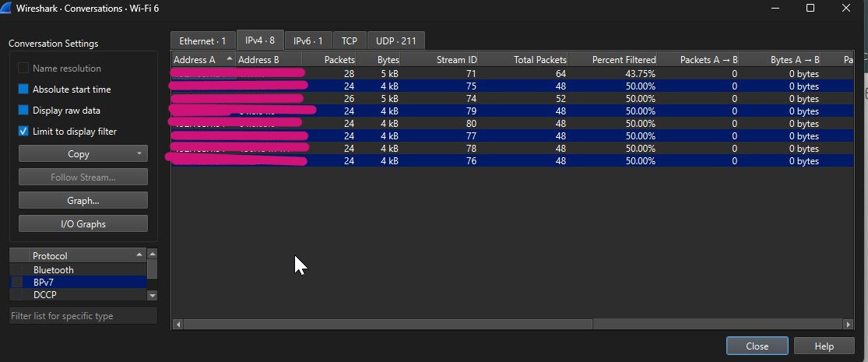The image size is (868, 362).
Task: Sort by Bytes A → B column header
Action: tap(779, 59)
